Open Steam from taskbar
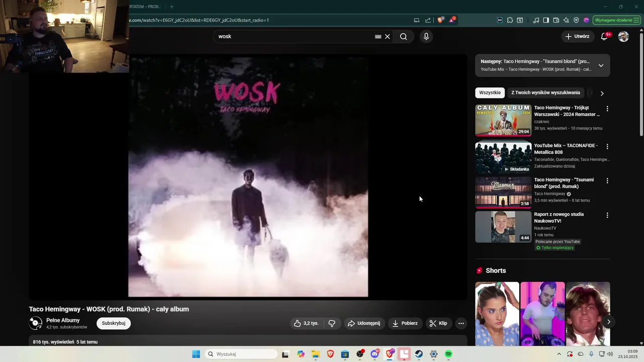 click(419, 354)
